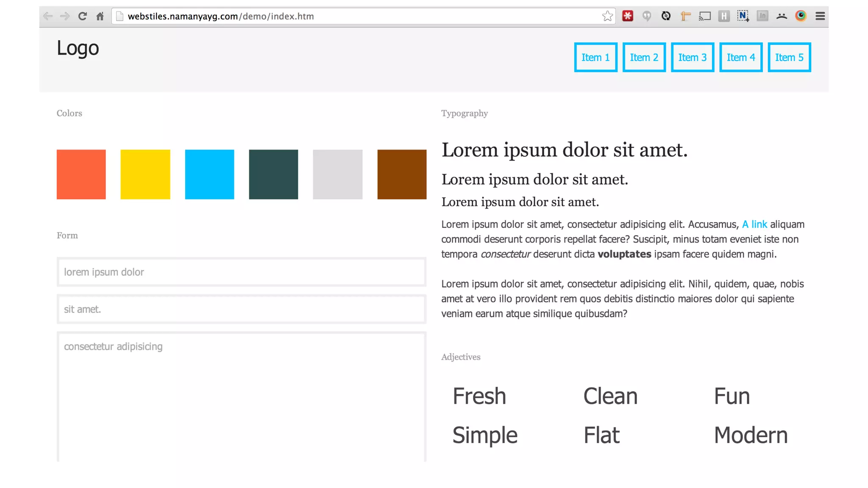Open Item 1 in the navigation
868x488 pixels.
pyautogui.click(x=595, y=57)
